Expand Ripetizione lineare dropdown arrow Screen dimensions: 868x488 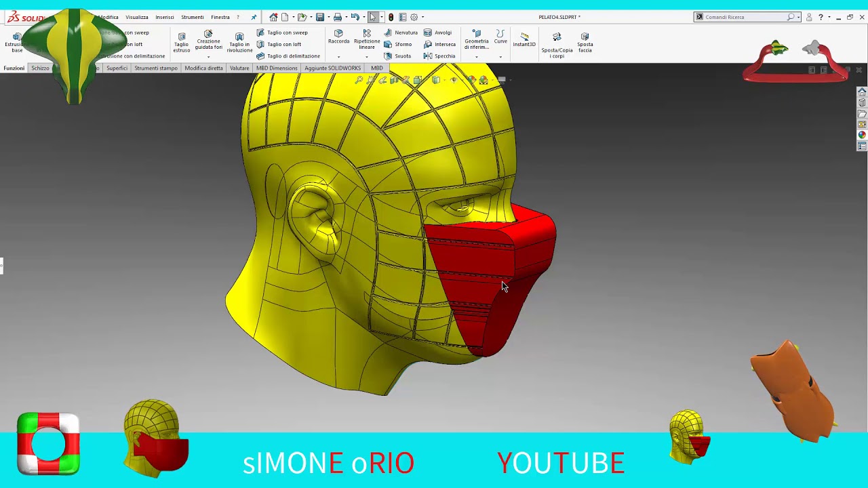(x=367, y=57)
